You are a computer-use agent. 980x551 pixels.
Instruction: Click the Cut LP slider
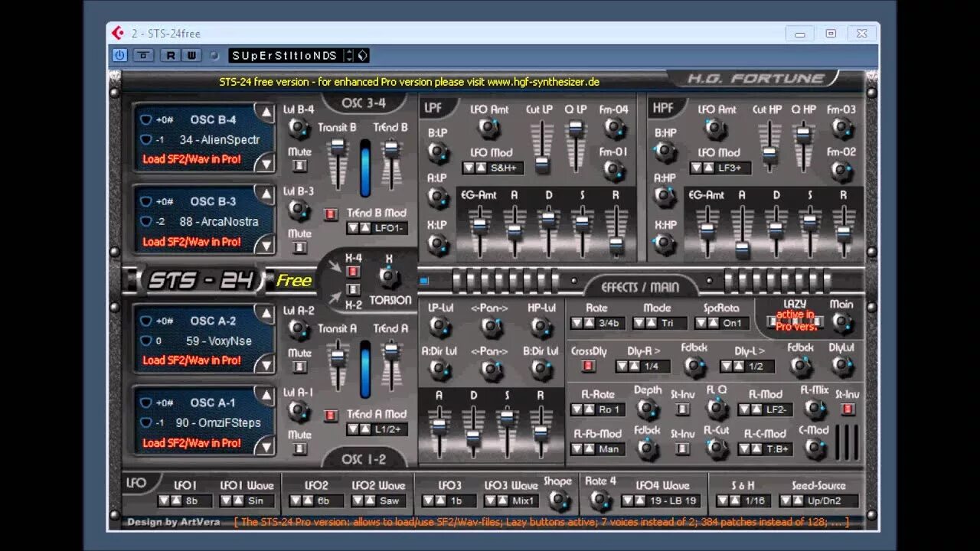541,145
